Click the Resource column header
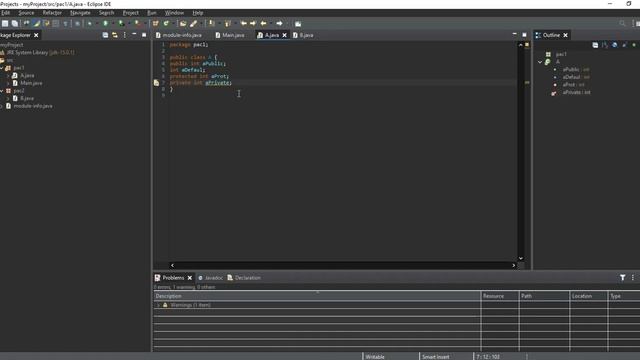 tap(500, 296)
